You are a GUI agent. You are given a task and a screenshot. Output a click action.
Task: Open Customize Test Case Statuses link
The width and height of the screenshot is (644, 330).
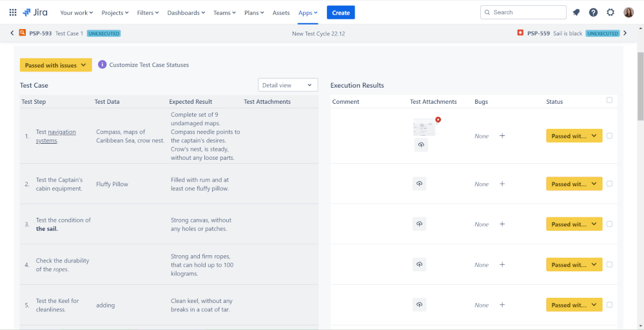[x=149, y=65]
